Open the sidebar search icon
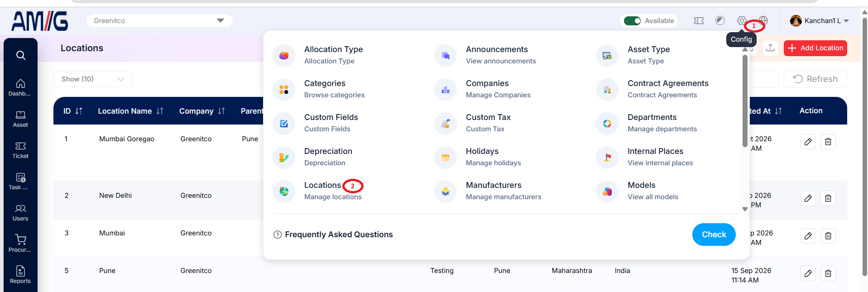868x292 pixels. coord(20,55)
